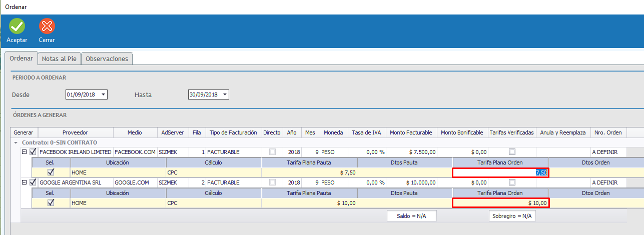
Task: Click the Proveedor column header
Action: 75,132
